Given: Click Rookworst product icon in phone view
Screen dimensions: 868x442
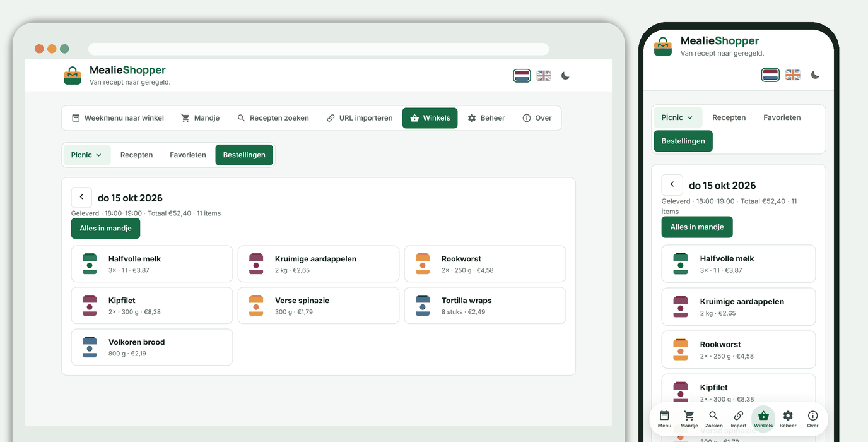Looking at the screenshot, I should click(x=680, y=350).
